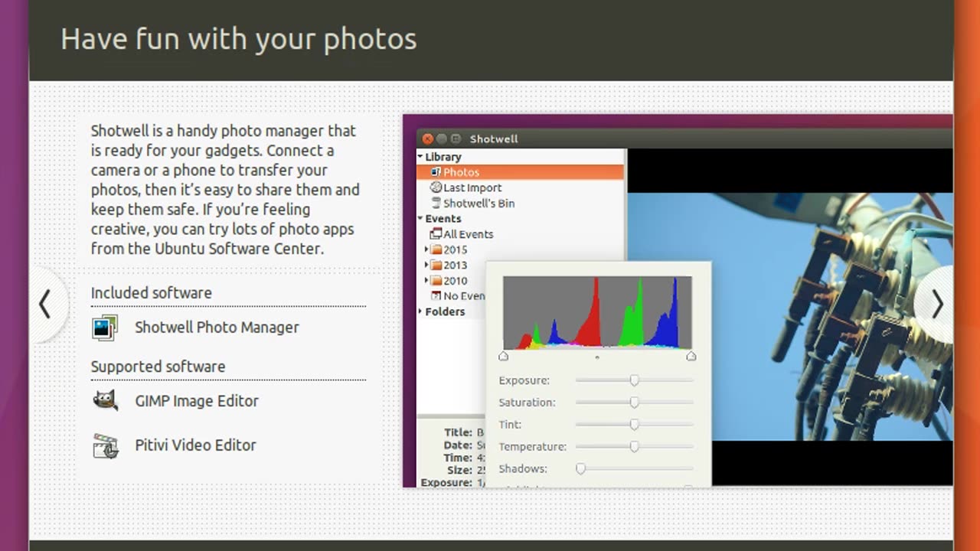980x551 pixels.
Task: Expand the 2015 events folder
Action: tap(427, 249)
